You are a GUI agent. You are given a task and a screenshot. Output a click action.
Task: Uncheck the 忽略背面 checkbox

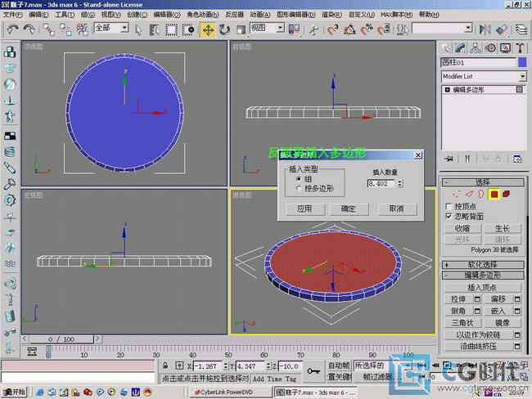(449, 217)
